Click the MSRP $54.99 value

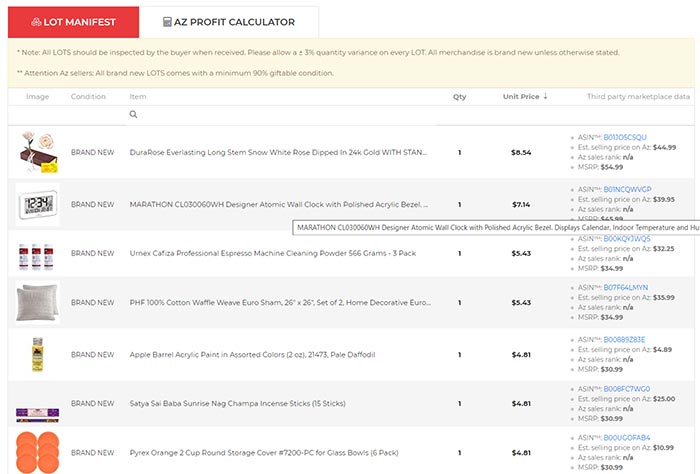pyautogui.click(x=612, y=167)
